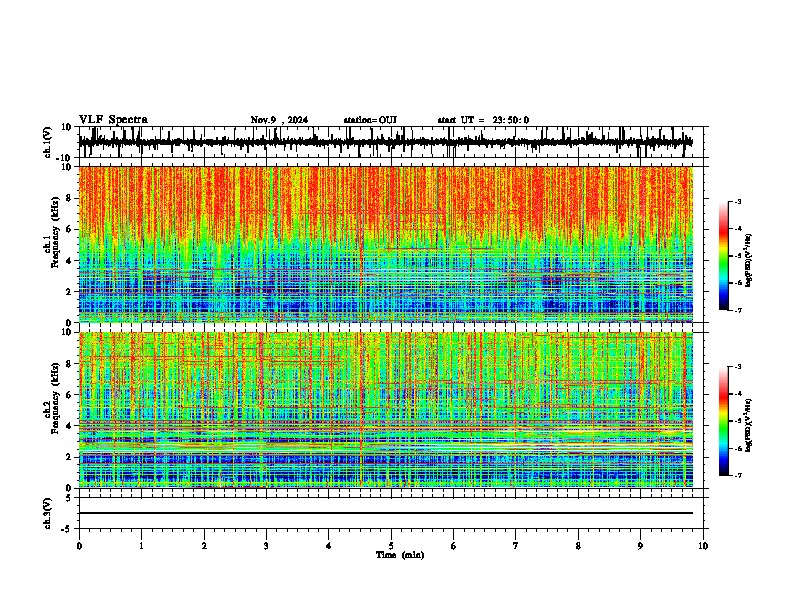792x612 pixels.
Task: Click time axis tick label "8"
Action: tap(578, 546)
